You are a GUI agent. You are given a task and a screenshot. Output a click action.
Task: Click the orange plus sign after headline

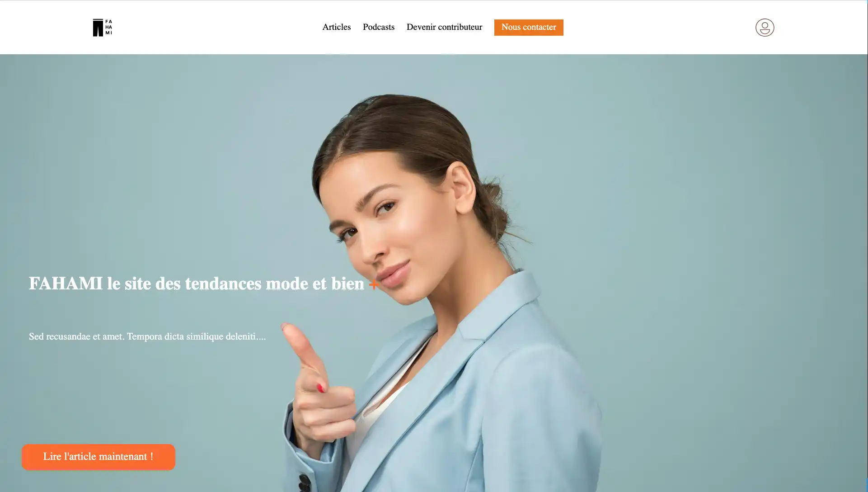(x=374, y=284)
